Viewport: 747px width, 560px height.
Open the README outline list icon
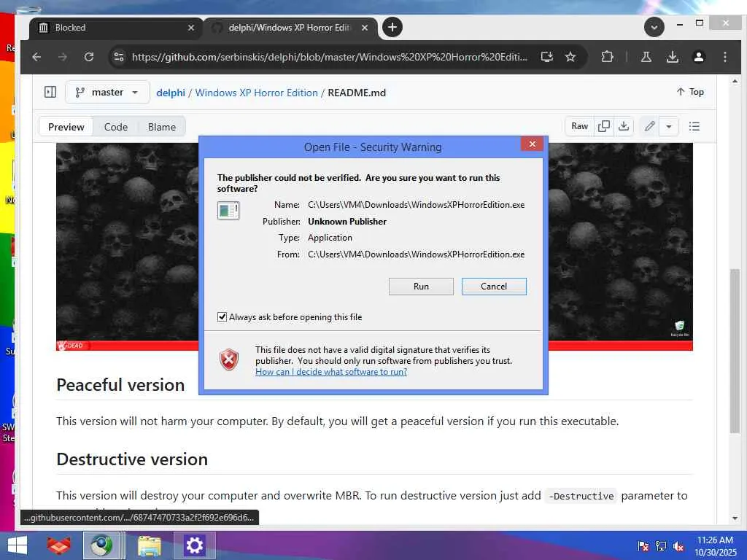694,126
